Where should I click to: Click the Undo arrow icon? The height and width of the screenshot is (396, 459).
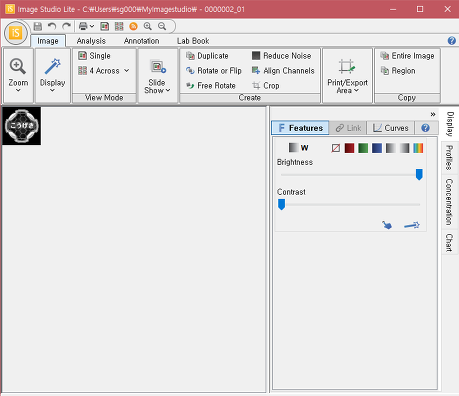(x=52, y=26)
